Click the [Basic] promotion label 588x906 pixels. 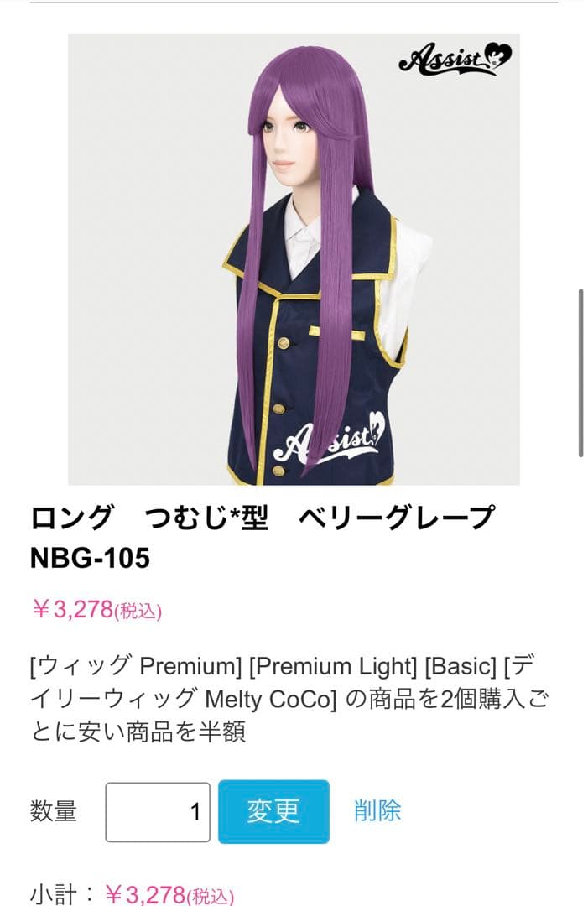[x=461, y=665]
